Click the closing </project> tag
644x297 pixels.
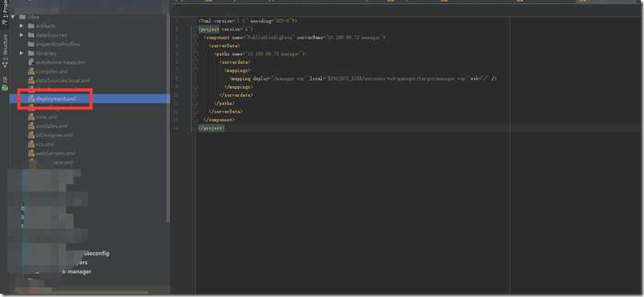point(212,128)
